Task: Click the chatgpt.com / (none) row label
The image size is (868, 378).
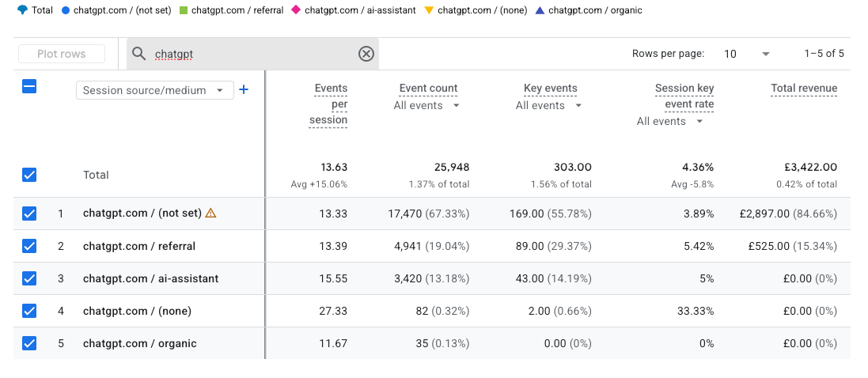Action: [138, 311]
